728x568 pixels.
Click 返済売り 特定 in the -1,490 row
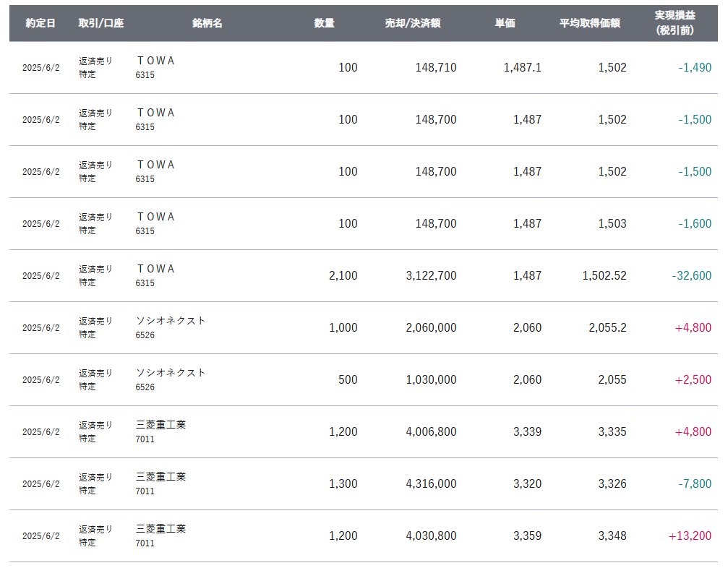95,67
